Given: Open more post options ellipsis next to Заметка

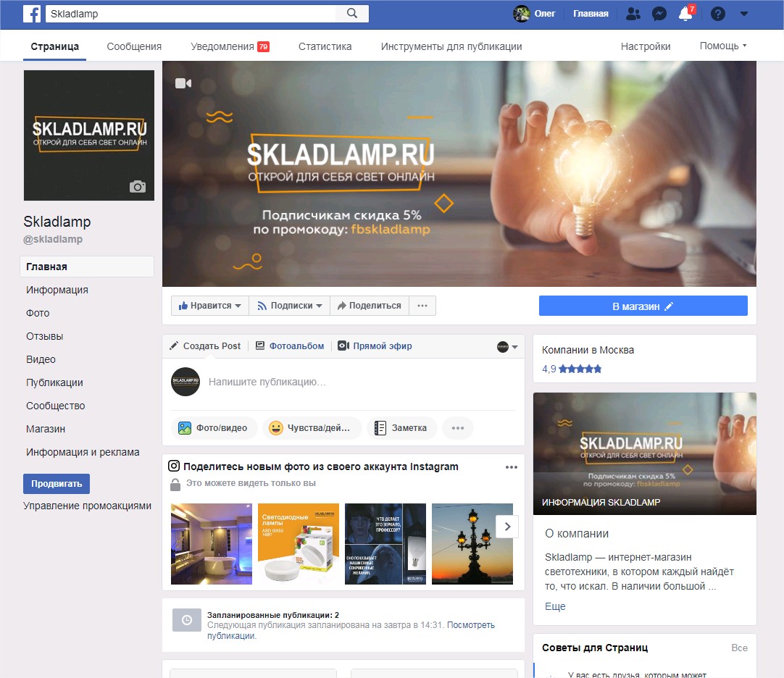Looking at the screenshot, I should click(457, 428).
